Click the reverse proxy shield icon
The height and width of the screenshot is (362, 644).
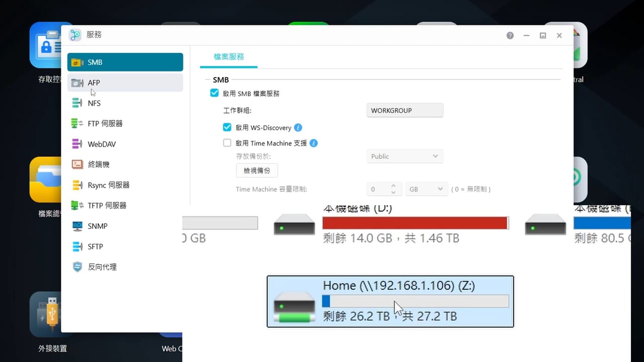point(77,266)
